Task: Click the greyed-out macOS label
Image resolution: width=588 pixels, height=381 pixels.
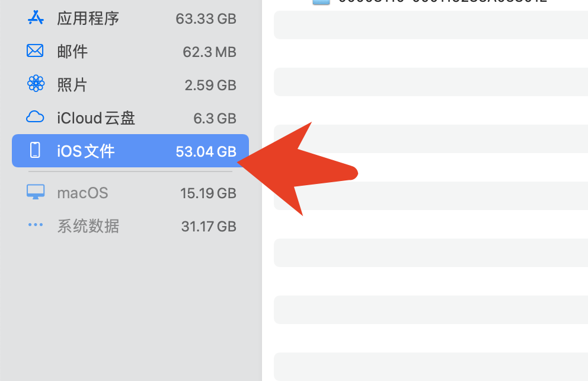Action: [x=82, y=193]
